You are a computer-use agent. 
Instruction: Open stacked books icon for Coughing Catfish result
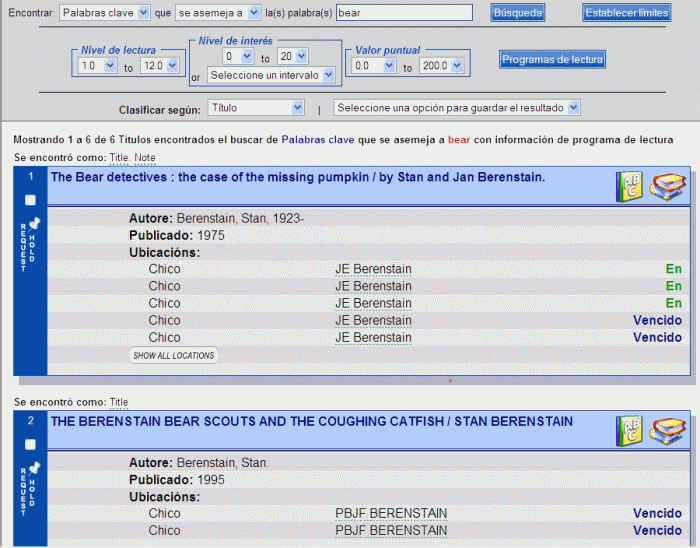(667, 431)
